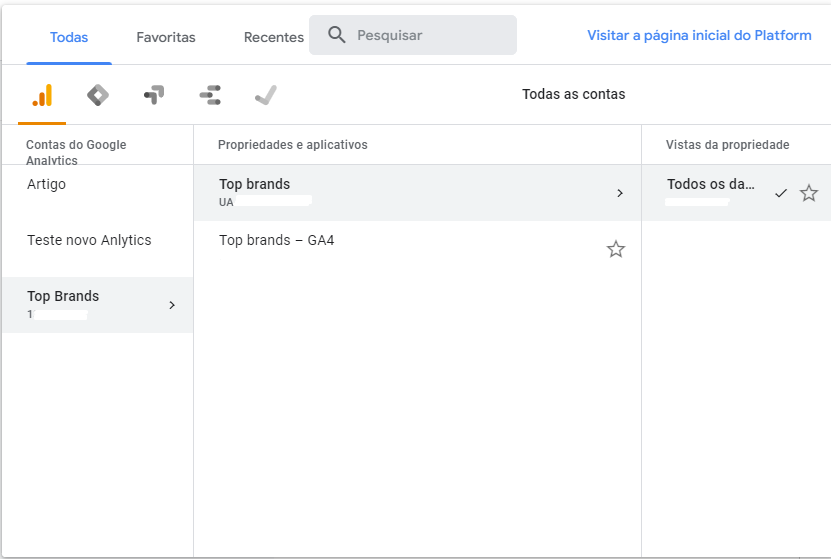This screenshot has width=831, height=559.
Task: Open the Todas tab
Action: tap(69, 37)
